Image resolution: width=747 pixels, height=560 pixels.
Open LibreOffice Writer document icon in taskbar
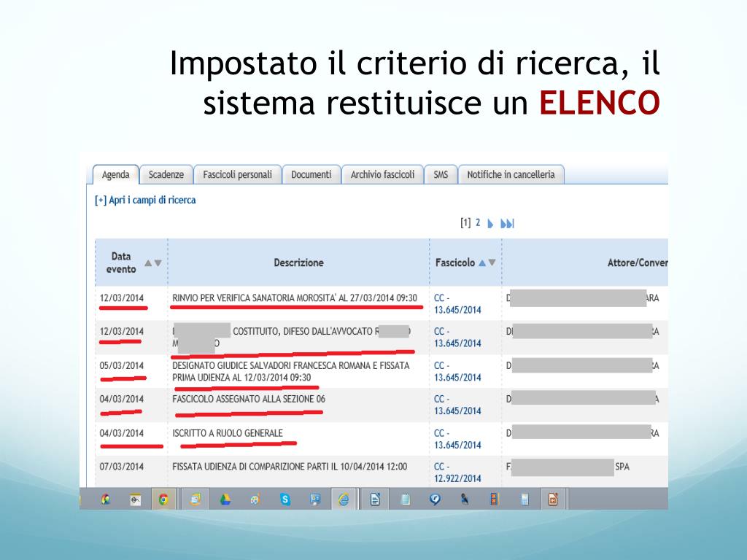pyautogui.click(x=376, y=499)
